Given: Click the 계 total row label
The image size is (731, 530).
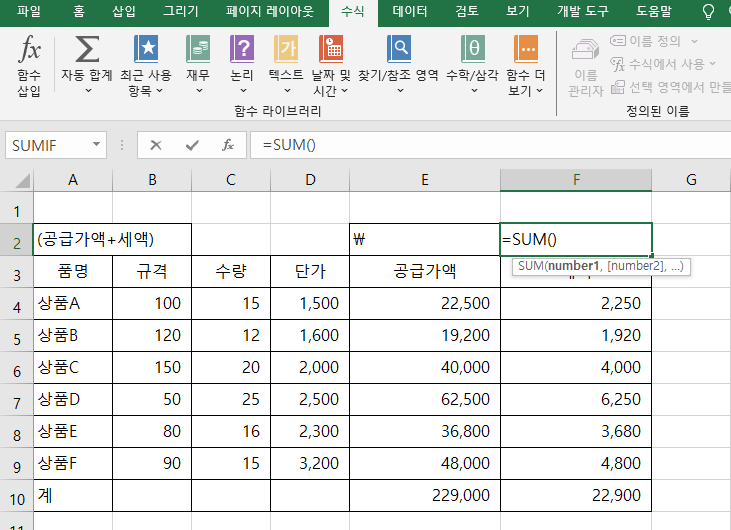Looking at the screenshot, I should (x=73, y=496).
